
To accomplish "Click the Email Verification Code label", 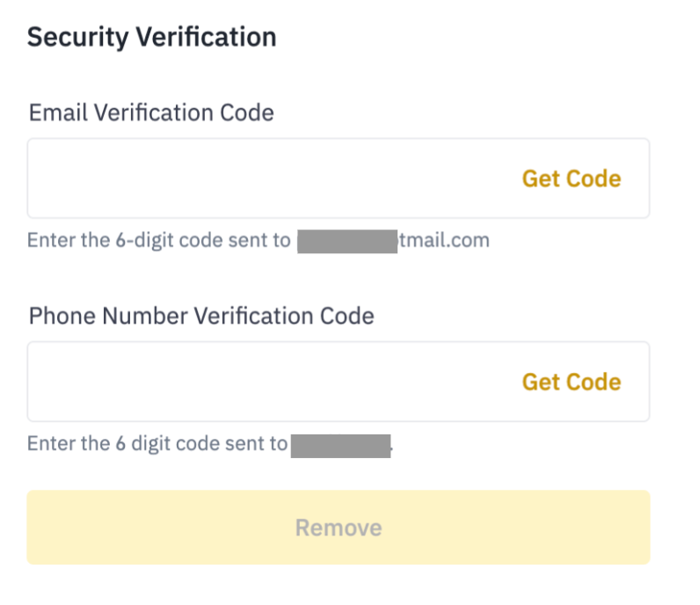I will click(x=151, y=113).
